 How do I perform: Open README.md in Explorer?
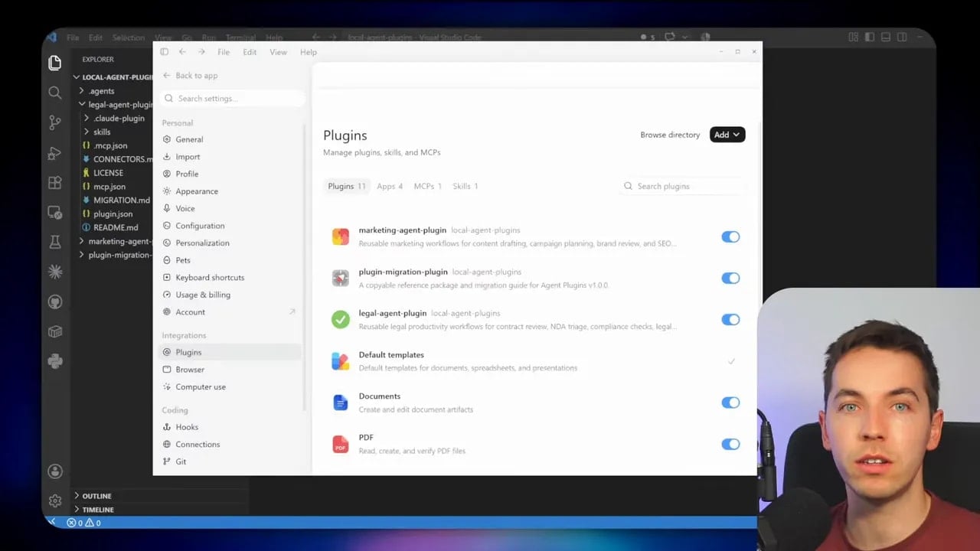pos(116,227)
